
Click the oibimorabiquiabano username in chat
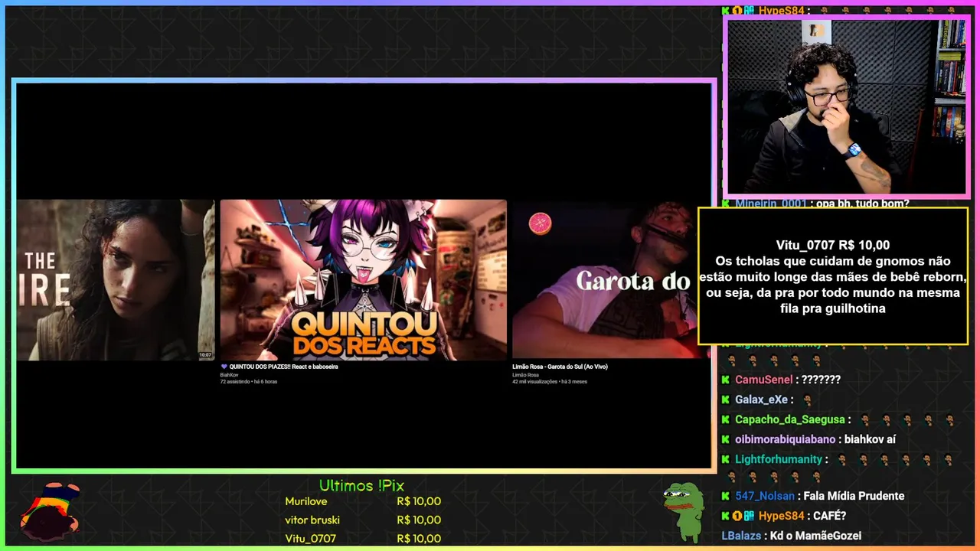pyautogui.click(x=785, y=439)
